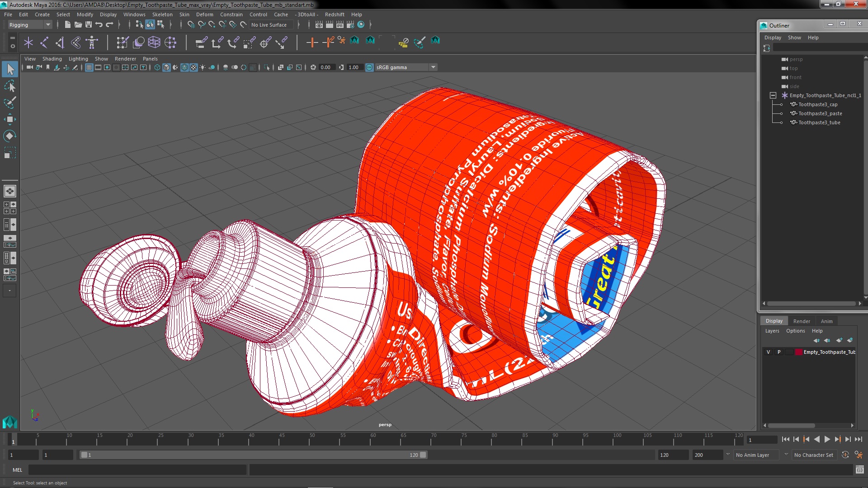Open the shelf tab selector menu

pyautogui.click(x=13, y=38)
